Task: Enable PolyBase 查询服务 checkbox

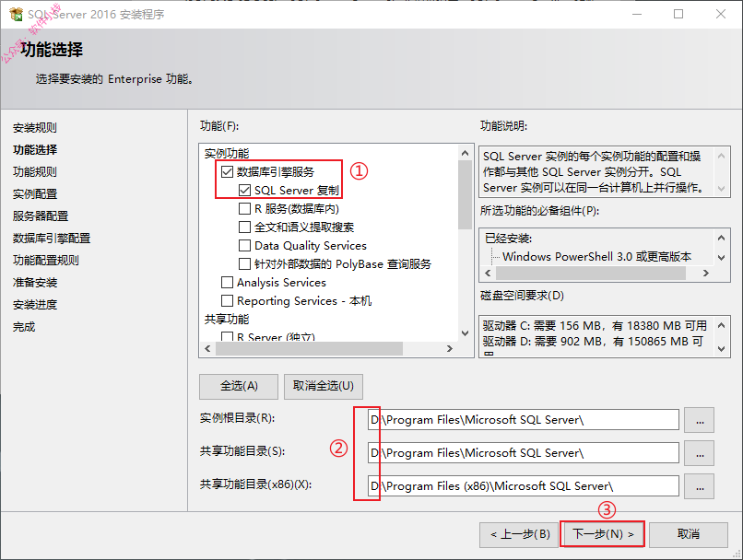Action: point(244,263)
